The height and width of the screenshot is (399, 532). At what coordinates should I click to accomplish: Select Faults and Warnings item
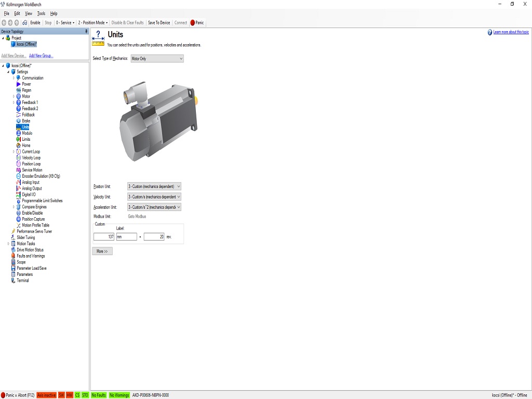pos(31,256)
